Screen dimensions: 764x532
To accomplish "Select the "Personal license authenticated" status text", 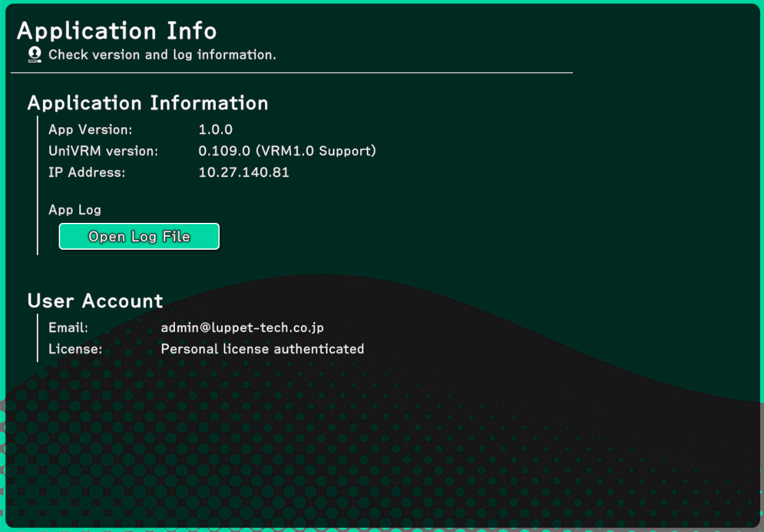I will [262, 349].
